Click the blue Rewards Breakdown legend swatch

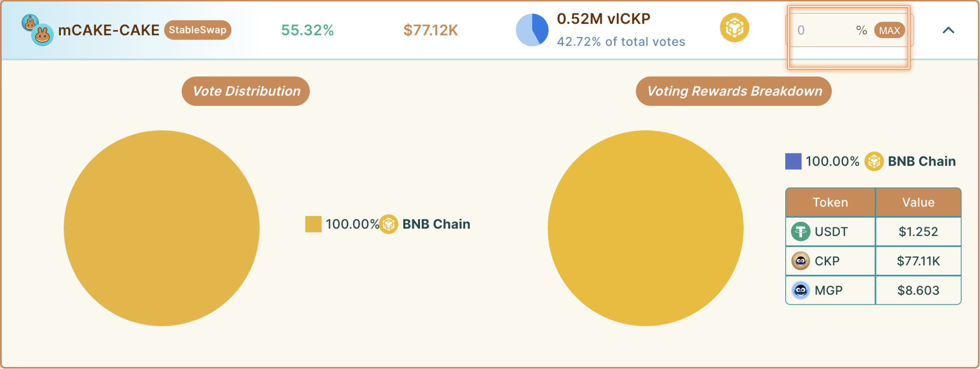(x=793, y=162)
